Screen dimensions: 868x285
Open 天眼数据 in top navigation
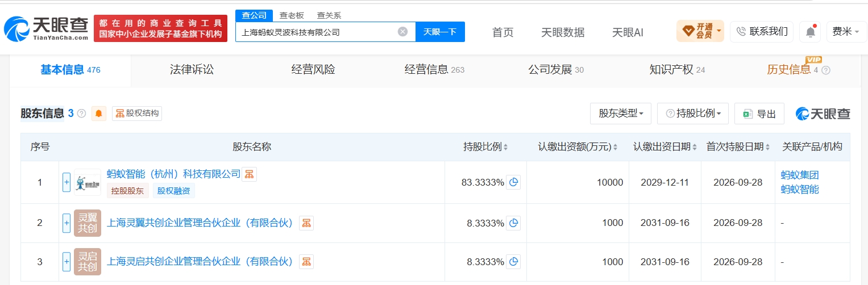(563, 32)
